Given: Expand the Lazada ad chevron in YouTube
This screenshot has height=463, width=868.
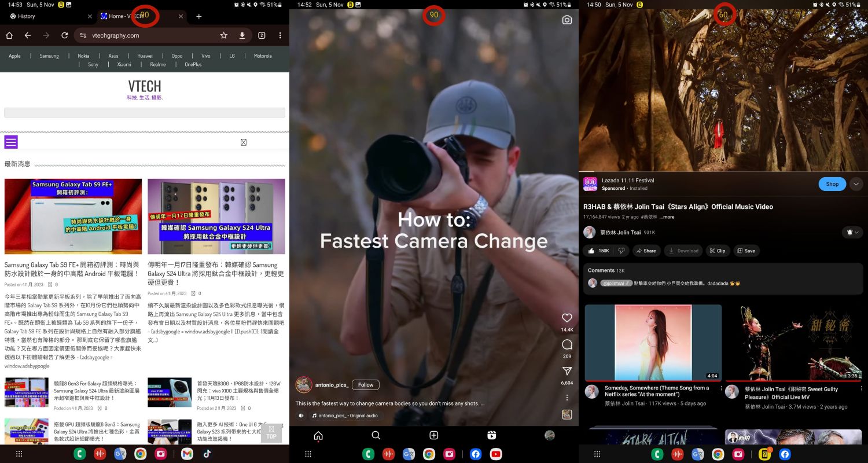Looking at the screenshot, I should (x=856, y=184).
